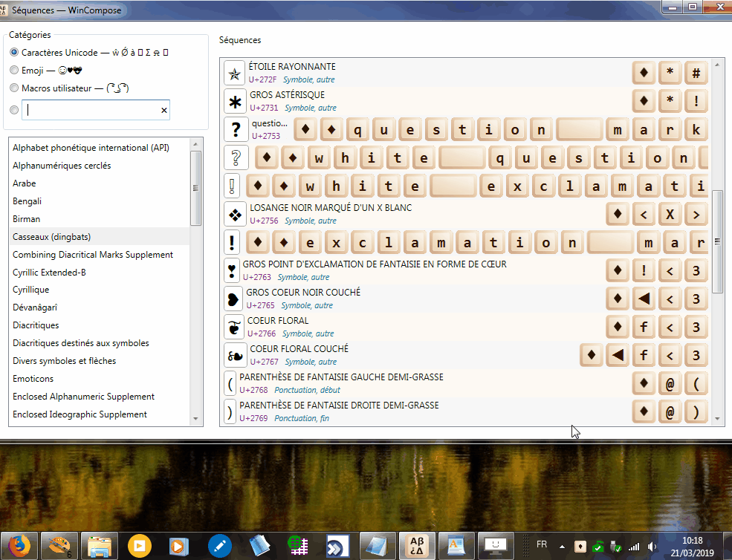
Task: Click the FR language indicator
Action: click(x=542, y=544)
